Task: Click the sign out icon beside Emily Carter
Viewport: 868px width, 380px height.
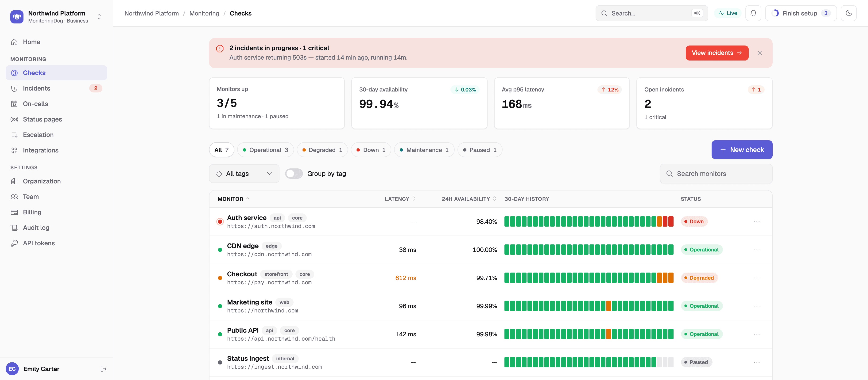Action: coord(103,369)
